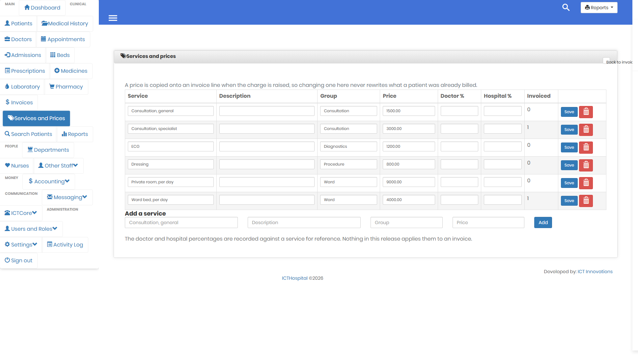Open Invoices
This screenshot has width=638, height=364.
pyautogui.click(x=19, y=102)
